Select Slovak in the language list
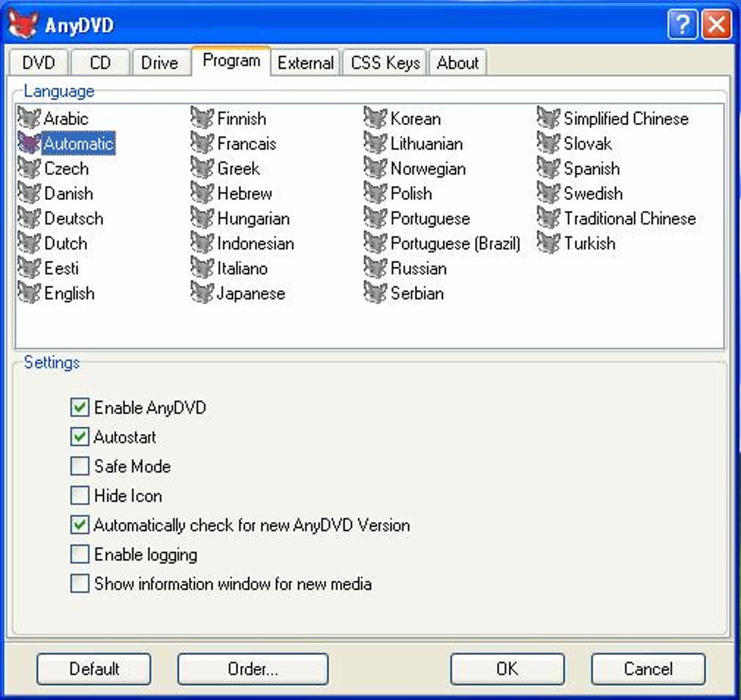The image size is (741, 700). 588,143
